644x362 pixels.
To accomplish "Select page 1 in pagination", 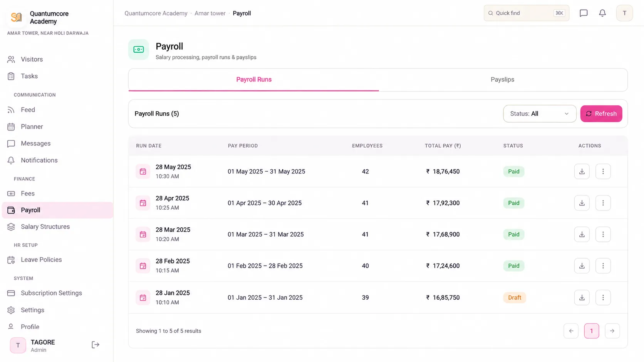I will [x=592, y=331].
